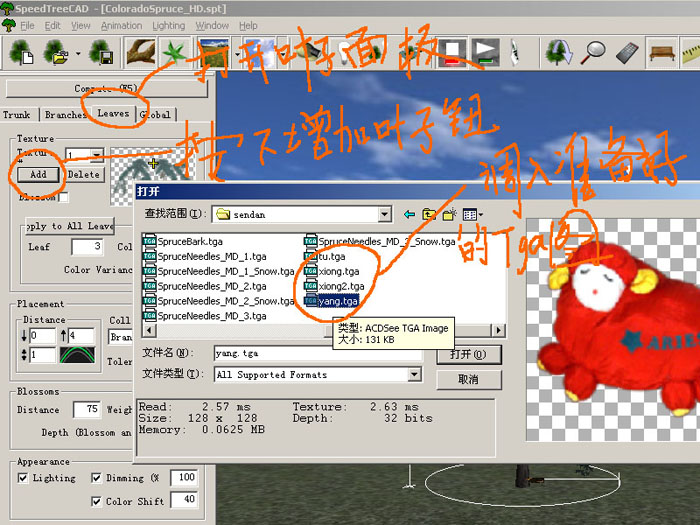Switch to the Trunk tab

pos(19,115)
